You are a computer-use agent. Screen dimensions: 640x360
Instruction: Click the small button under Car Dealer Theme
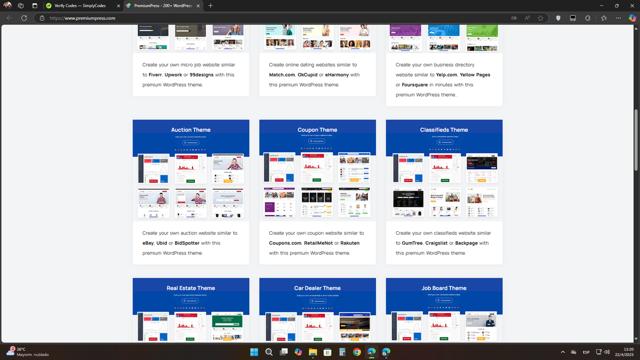click(x=317, y=301)
